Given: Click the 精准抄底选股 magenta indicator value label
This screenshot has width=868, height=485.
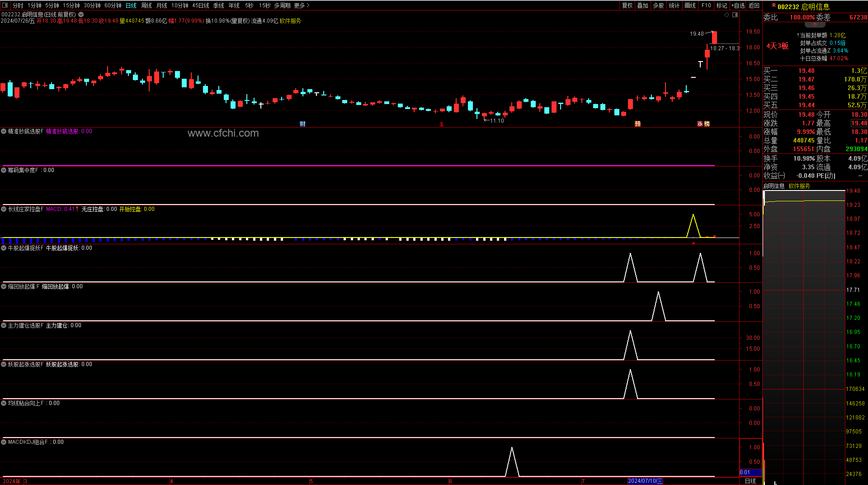Looking at the screenshot, I should coord(69,131).
